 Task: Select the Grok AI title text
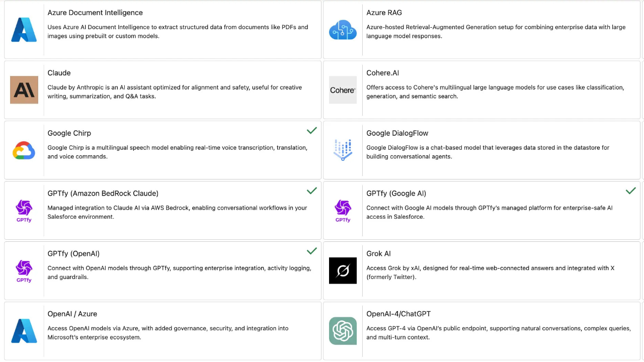(378, 254)
